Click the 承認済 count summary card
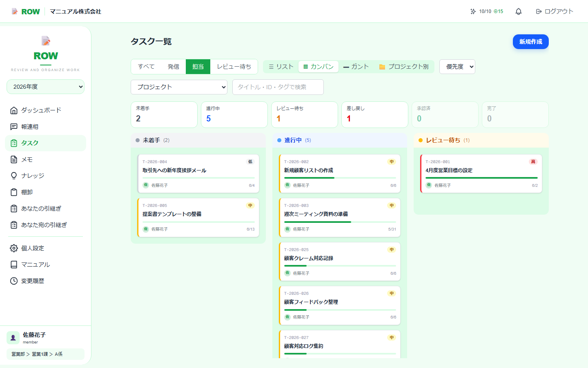 pyautogui.click(x=445, y=114)
